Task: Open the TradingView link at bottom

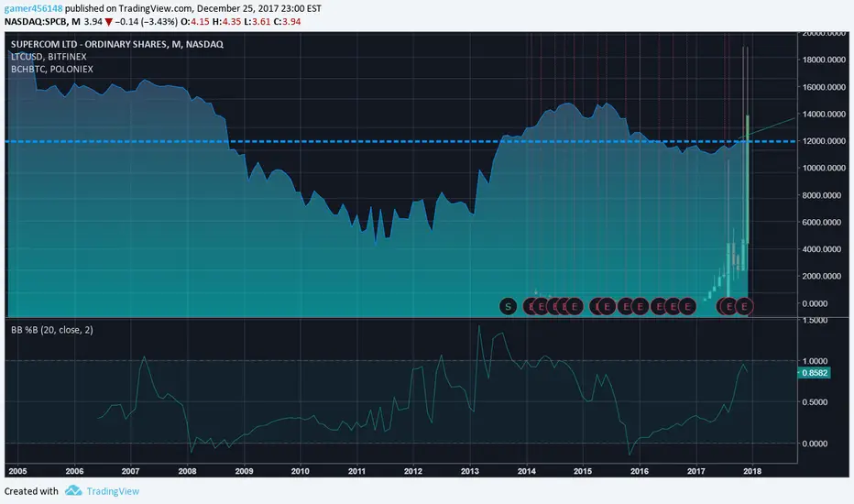Action: click(113, 491)
